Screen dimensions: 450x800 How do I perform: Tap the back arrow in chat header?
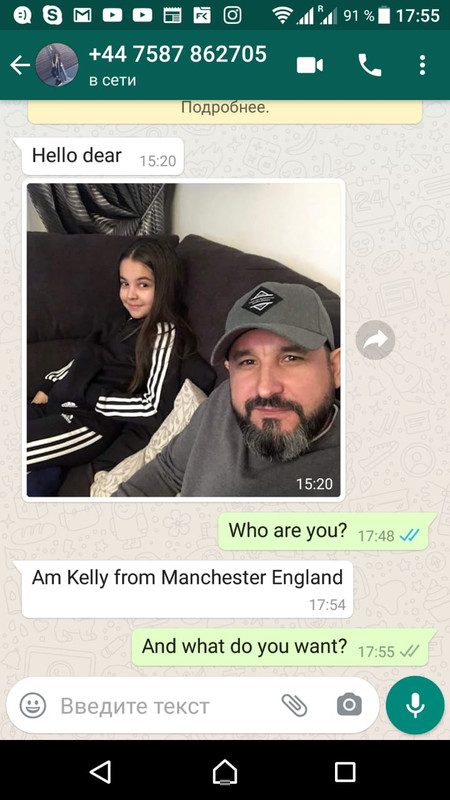pyautogui.click(x=20, y=65)
